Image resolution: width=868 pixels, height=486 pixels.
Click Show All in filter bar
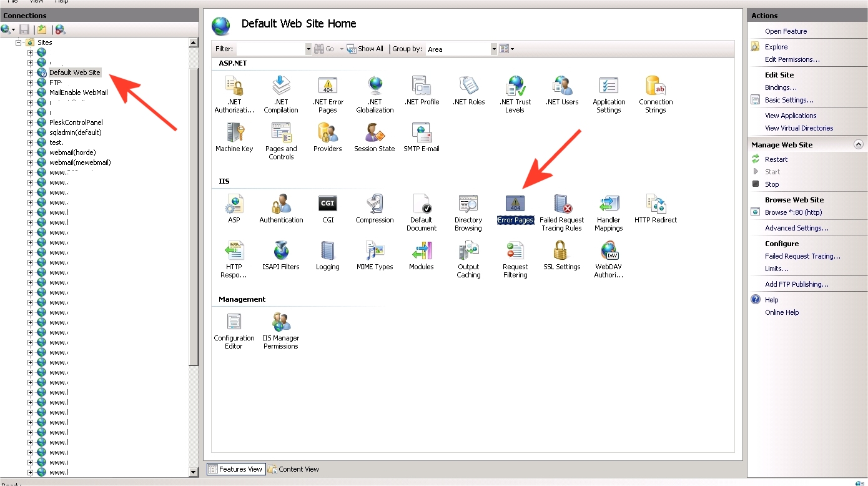365,49
